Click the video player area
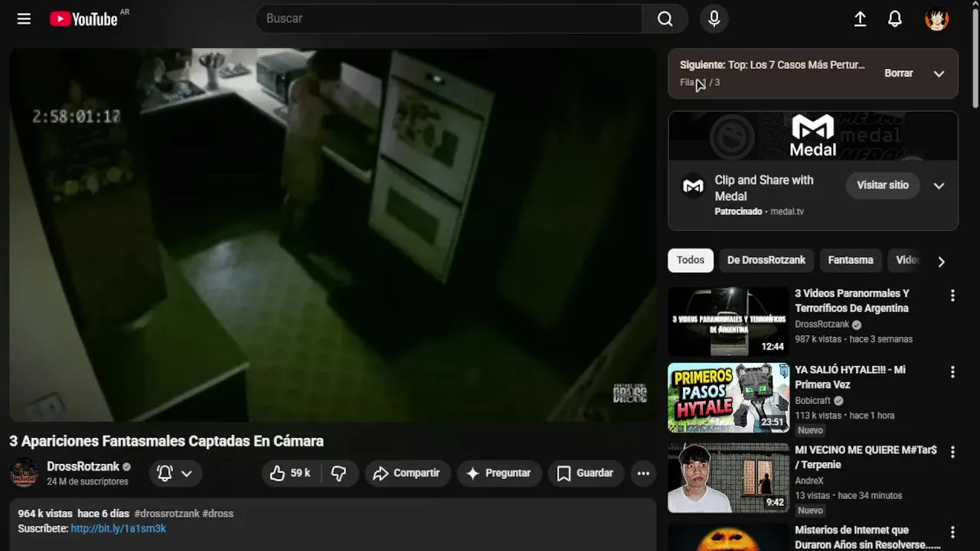The height and width of the screenshot is (551, 980). click(332, 235)
